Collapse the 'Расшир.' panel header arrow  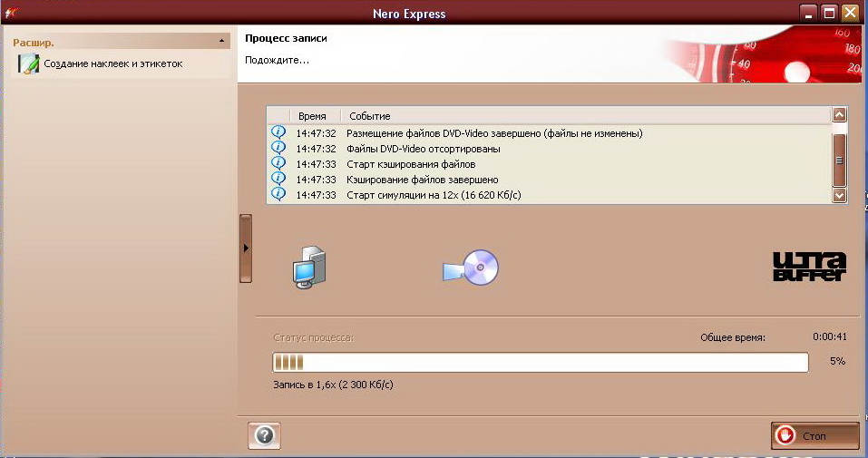222,43
